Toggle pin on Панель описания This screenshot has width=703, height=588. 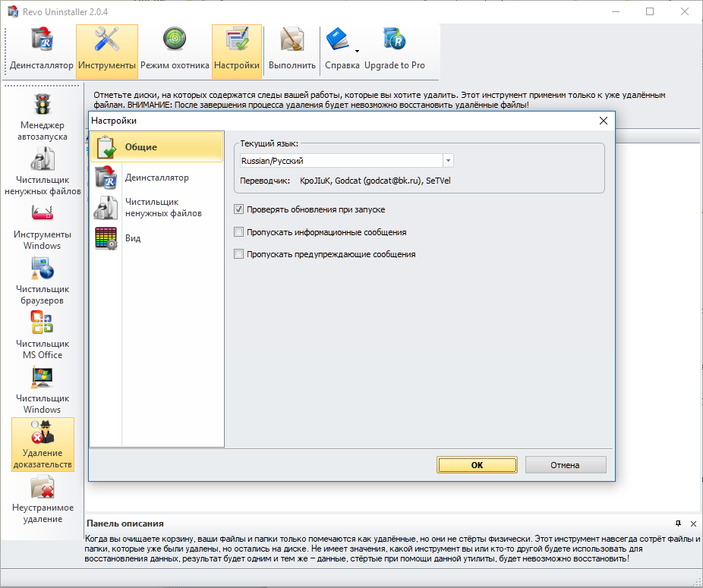click(x=678, y=524)
